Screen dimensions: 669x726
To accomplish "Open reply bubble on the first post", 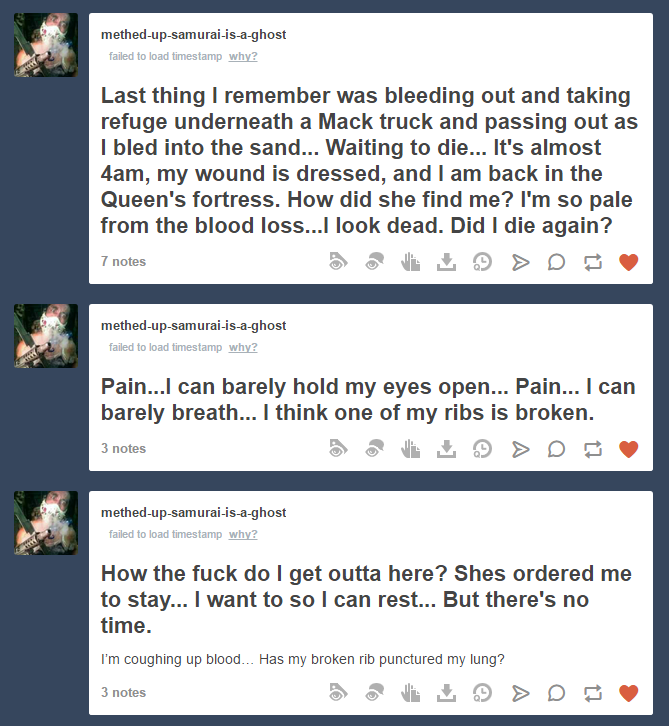I will (x=556, y=262).
